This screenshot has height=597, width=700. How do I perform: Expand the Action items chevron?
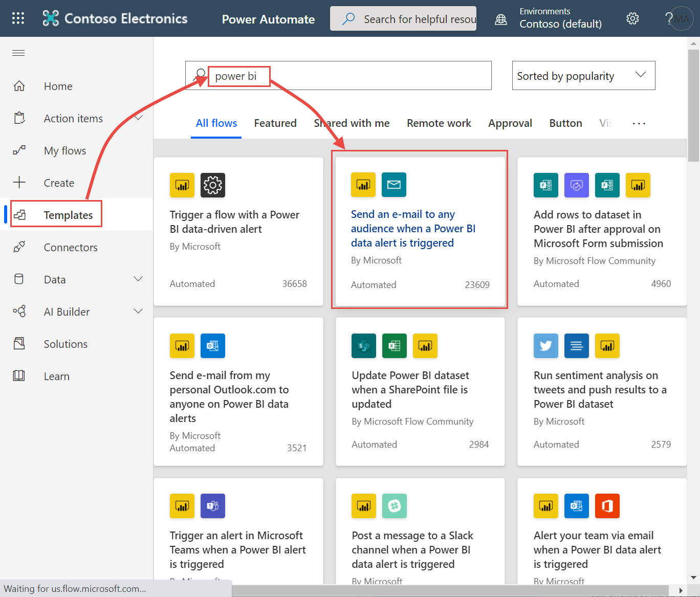138,118
